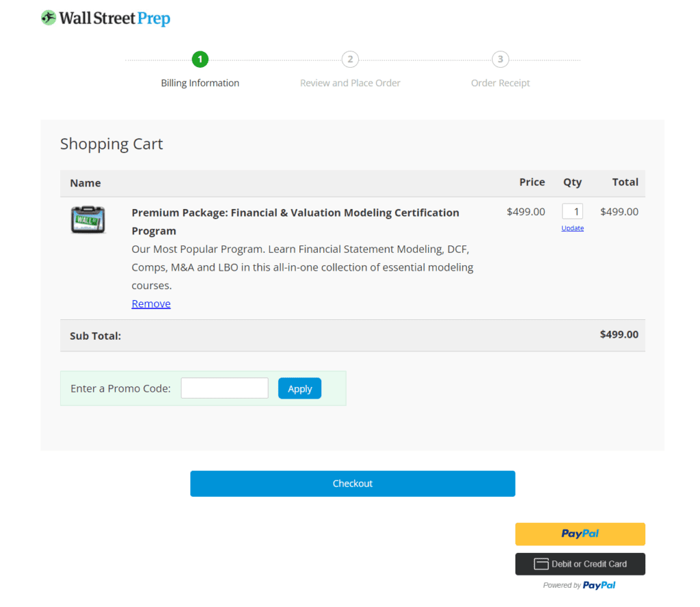Open the Premium Package product thumbnail
The height and width of the screenshot is (607, 700).
click(89, 219)
